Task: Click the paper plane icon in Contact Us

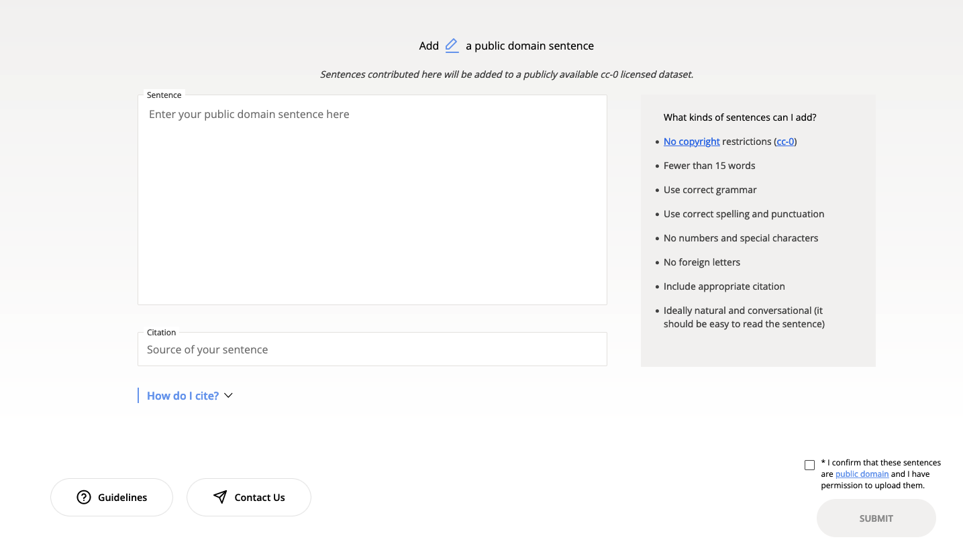Action: click(x=220, y=497)
